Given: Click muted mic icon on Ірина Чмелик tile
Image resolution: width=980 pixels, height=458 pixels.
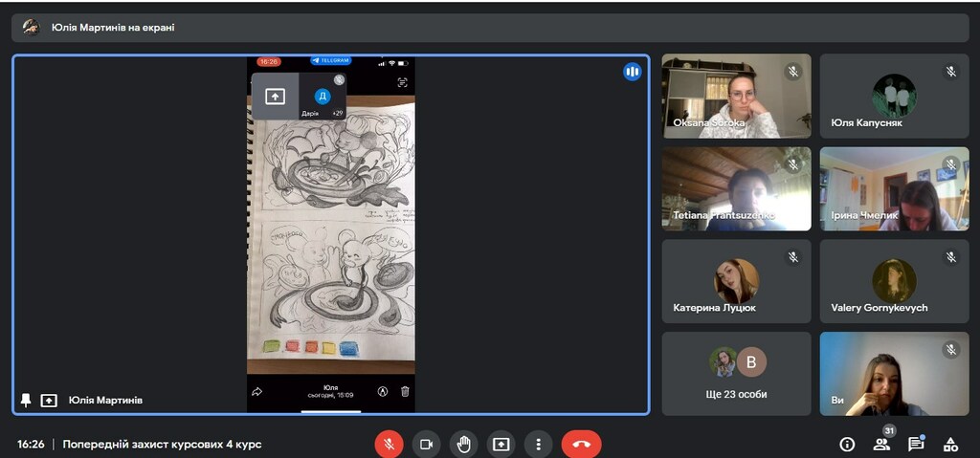Looking at the screenshot, I should [x=951, y=164].
